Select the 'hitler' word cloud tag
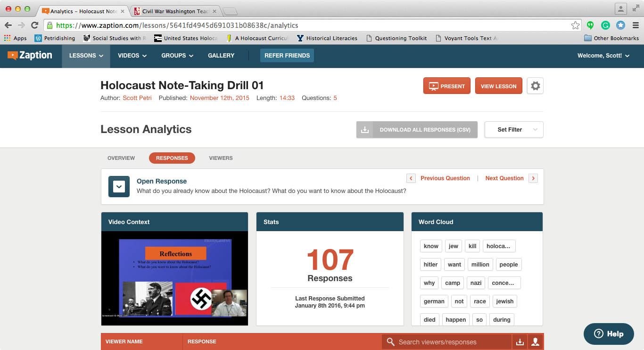This screenshot has width=644, height=350. [430, 265]
